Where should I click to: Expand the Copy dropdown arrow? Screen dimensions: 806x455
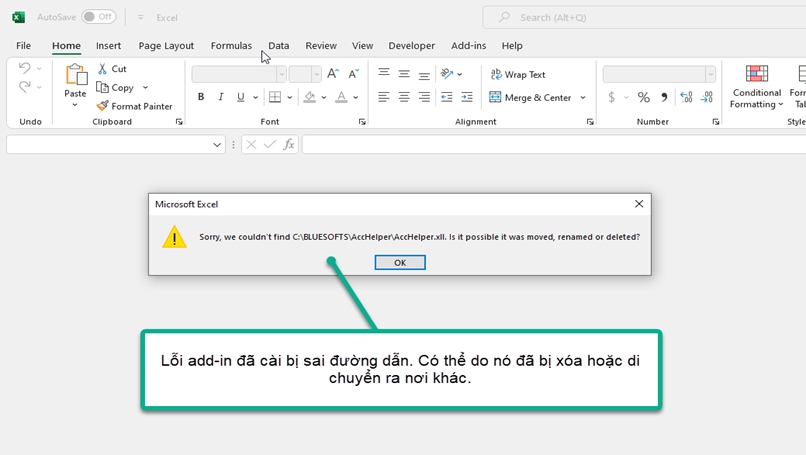coord(145,87)
